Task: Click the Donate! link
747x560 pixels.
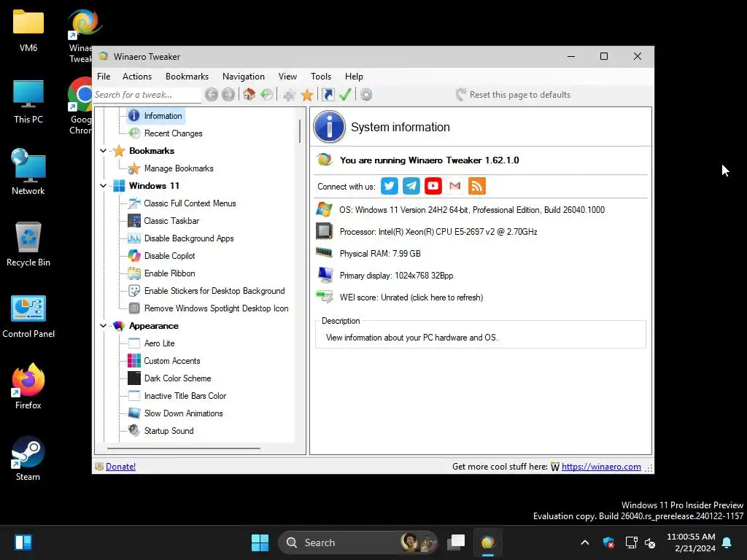Action: pyautogui.click(x=120, y=467)
